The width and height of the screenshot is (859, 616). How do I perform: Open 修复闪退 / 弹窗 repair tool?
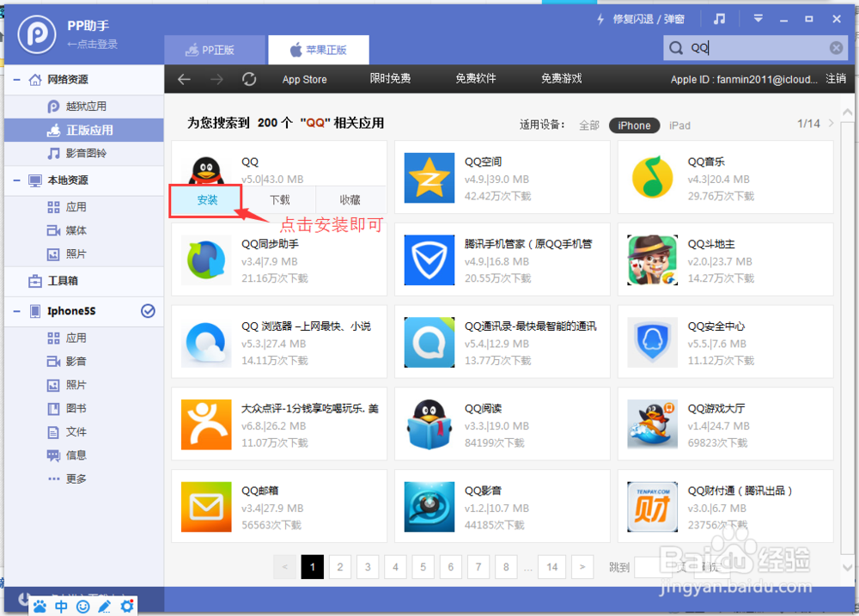pos(641,19)
